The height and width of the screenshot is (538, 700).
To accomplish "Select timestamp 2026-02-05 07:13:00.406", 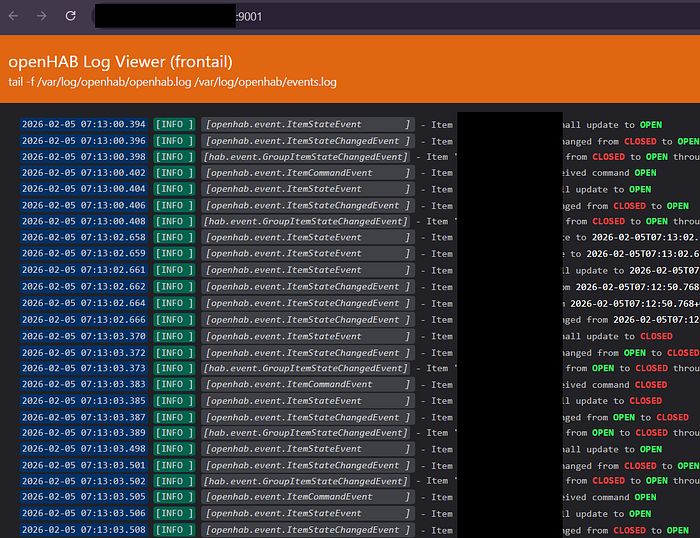I will coord(84,205).
